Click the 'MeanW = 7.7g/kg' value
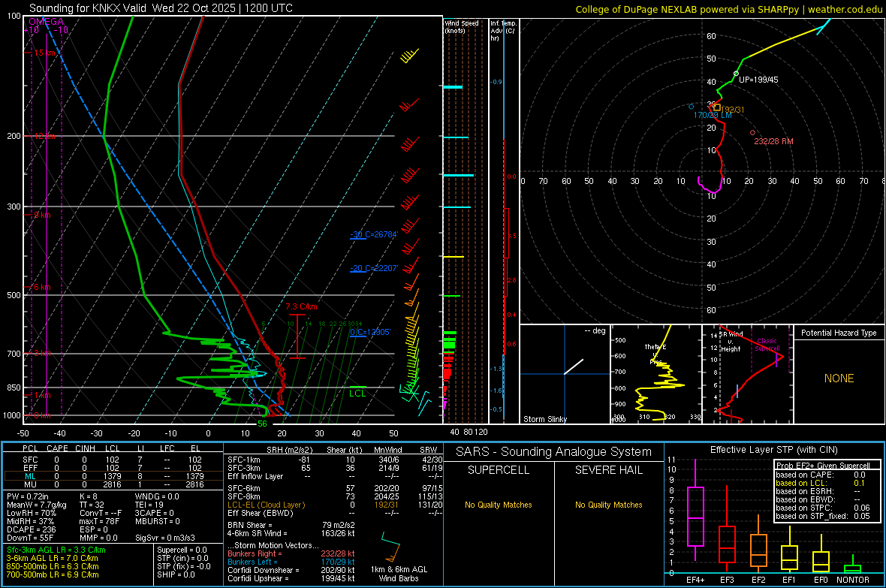 pos(36,505)
